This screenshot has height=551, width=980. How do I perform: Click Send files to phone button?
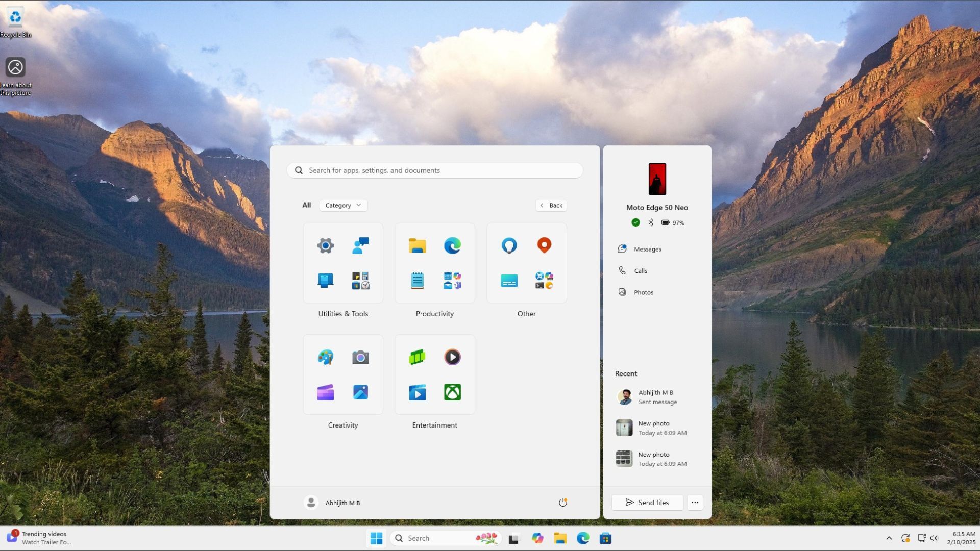647,503
